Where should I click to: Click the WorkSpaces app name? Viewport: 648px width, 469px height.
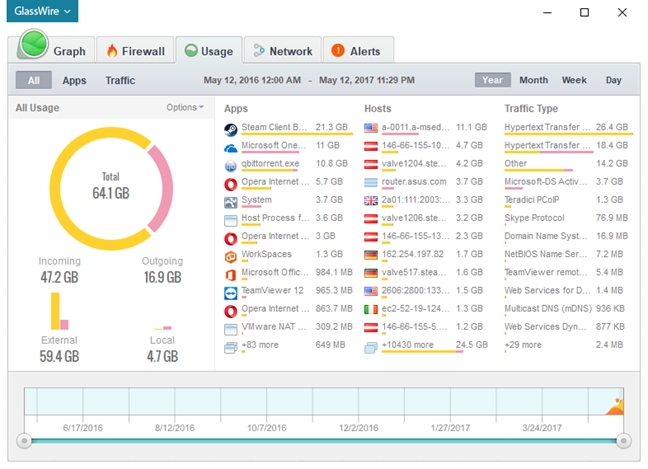267,254
